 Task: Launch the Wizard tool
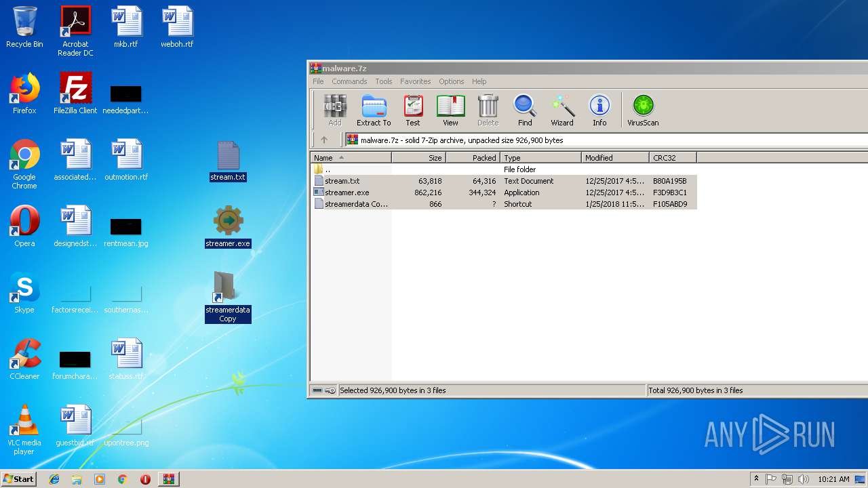[562, 110]
